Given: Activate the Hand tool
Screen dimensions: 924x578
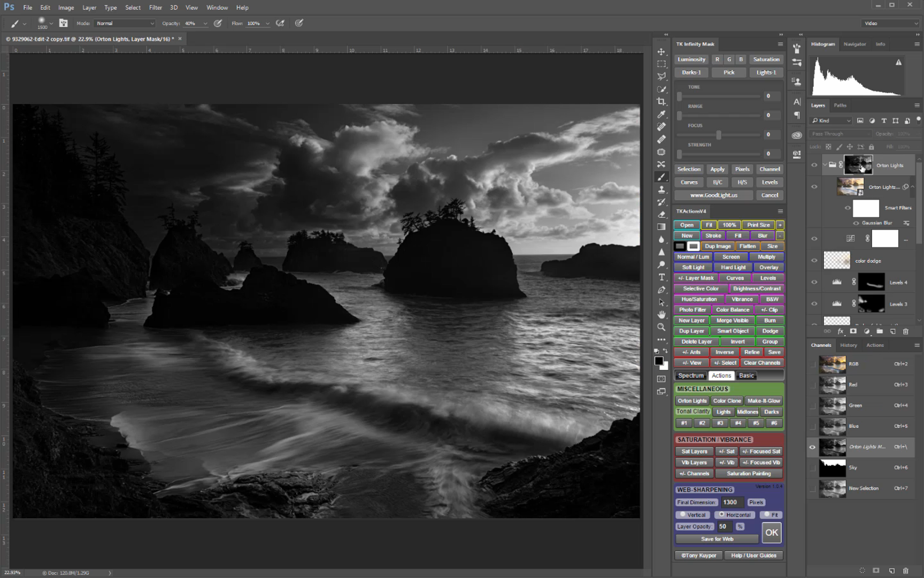Looking at the screenshot, I should pyautogui.click(x=661, y=315).
